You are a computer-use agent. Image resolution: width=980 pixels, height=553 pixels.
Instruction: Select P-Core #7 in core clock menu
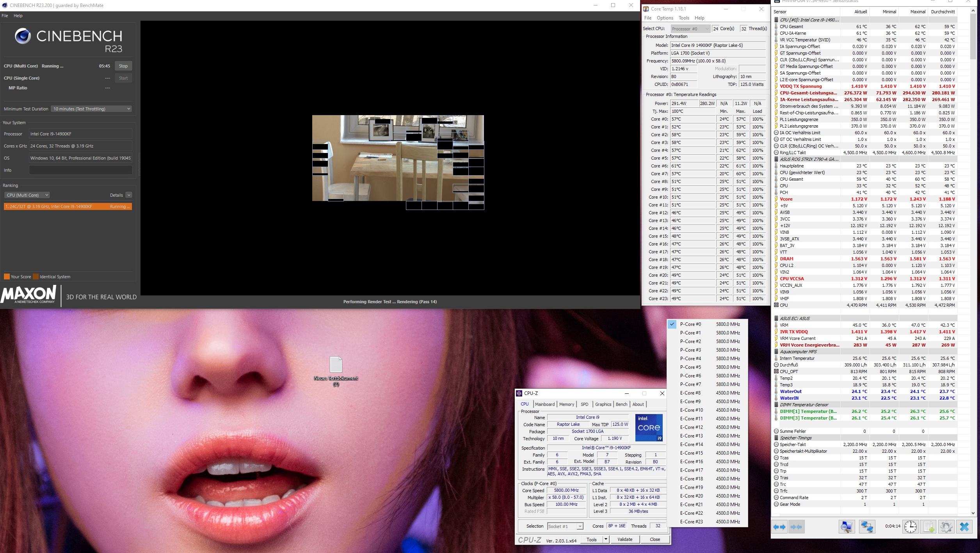[707, 384]
